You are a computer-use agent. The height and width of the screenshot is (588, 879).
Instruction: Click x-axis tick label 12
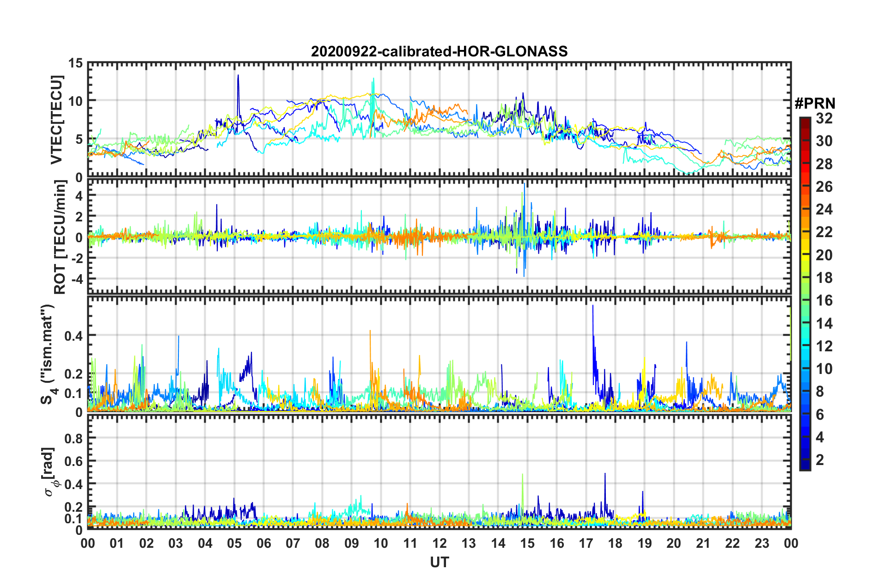pos(439,543)
